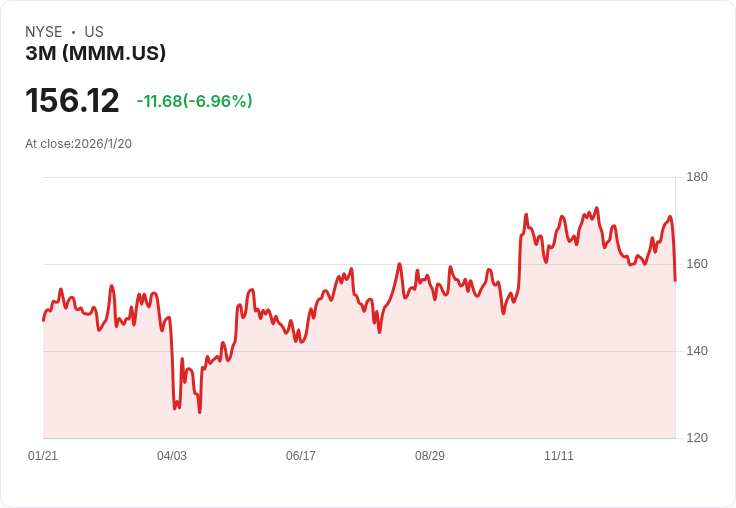Select the 08/29 date label
736x508 pixels.
click(430, 456)
